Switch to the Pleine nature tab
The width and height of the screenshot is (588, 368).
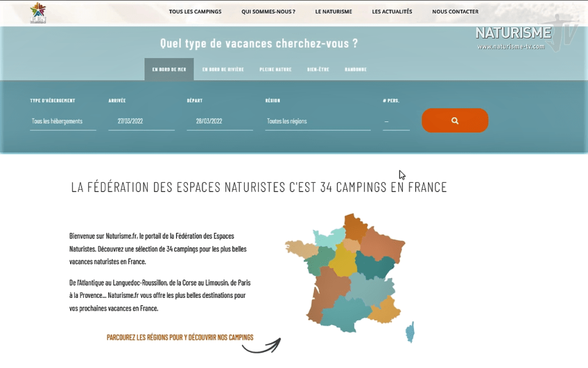(x=275, y=70)
